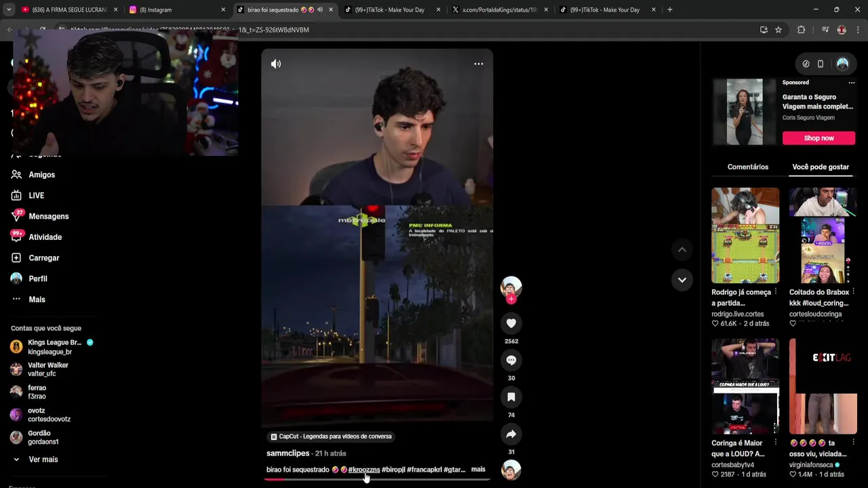
Task: Open the ExitLag video thumbnail
Action: (823, 386)
